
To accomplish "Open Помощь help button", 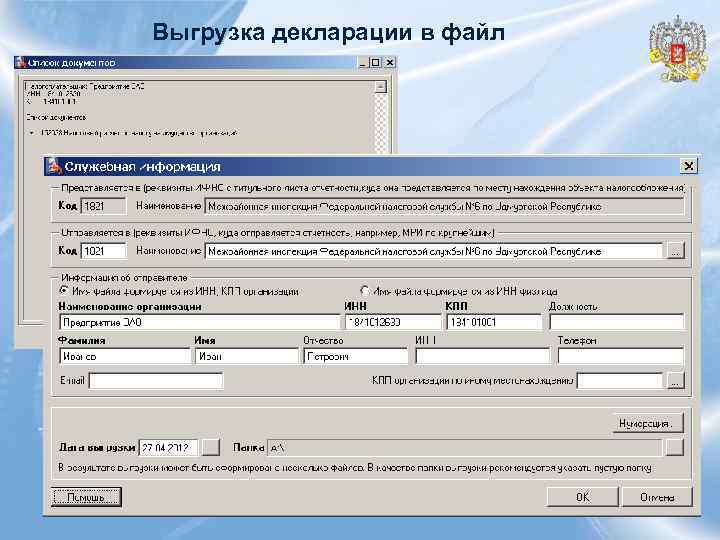I will point(86,497).
